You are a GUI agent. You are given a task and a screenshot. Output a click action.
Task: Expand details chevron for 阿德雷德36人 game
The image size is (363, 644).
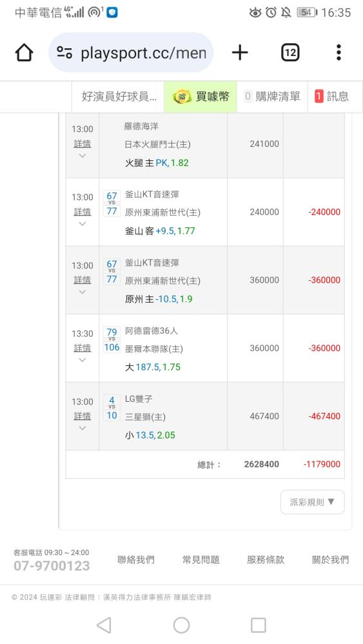[83, 360]
